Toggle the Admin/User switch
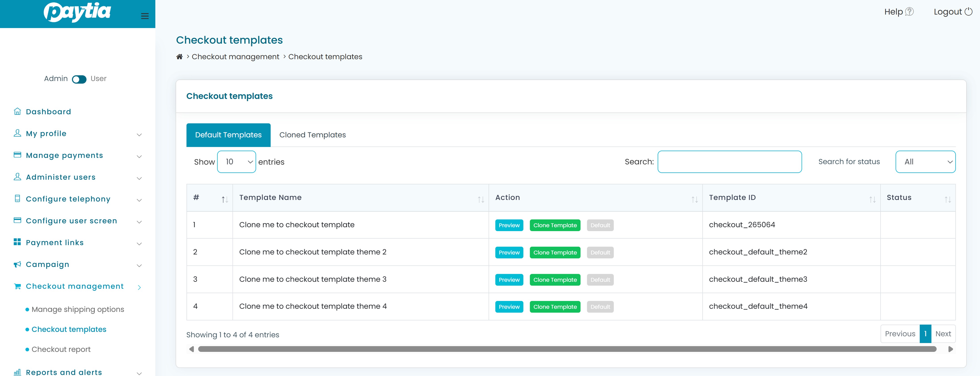Image resolution: width=980 pixels, height=376 pixels. (x=79, y=79)
